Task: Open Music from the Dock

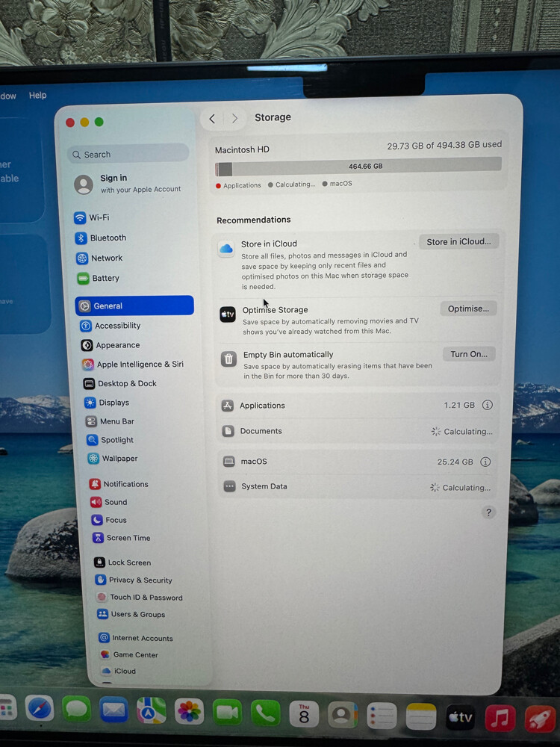Action: pyautogui.click(x=500, y=719)
